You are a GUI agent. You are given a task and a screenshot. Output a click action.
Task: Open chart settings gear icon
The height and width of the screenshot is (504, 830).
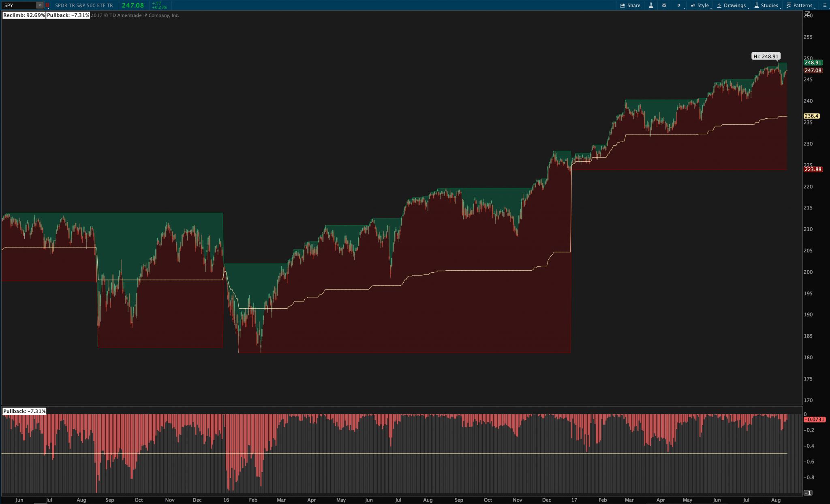(x=664, y=5)
